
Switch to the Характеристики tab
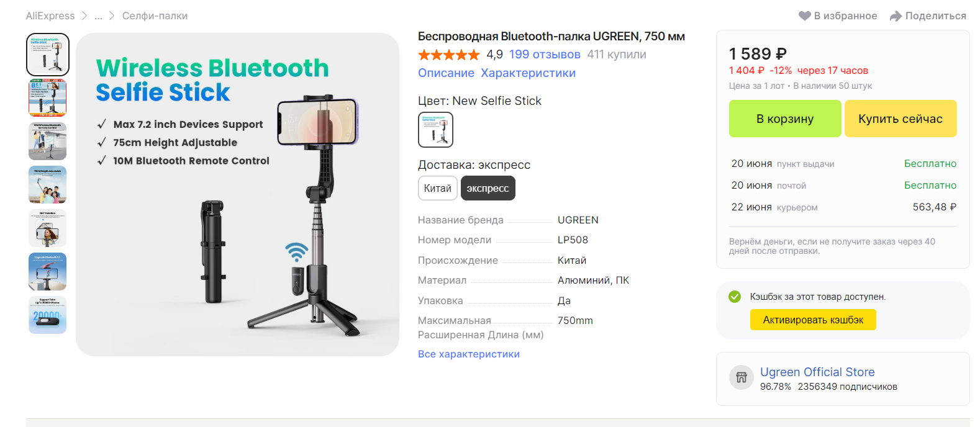(x=528, y=73)
